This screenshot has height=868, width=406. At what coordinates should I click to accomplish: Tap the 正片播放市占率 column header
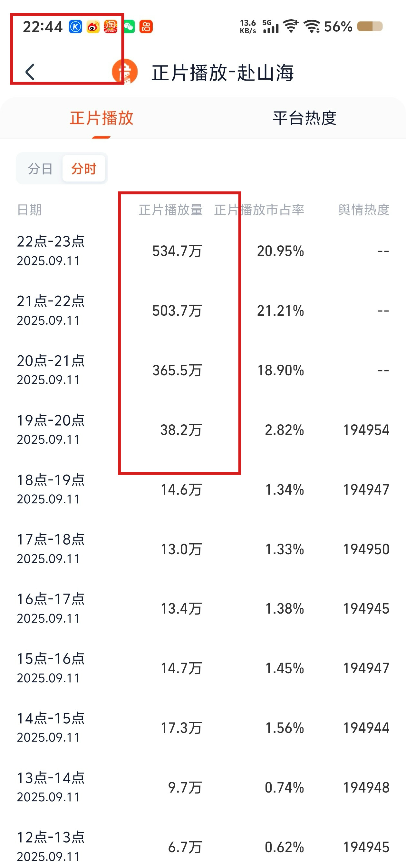pos(259,210)
